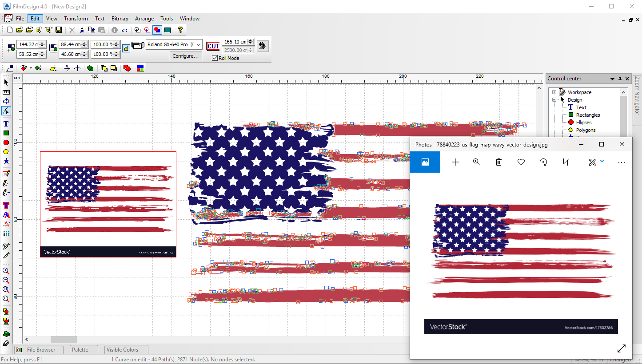Viewport: 642px width, 364px height.
Task: Click the scissors Cut icon
Action: [x=82, y=30]
